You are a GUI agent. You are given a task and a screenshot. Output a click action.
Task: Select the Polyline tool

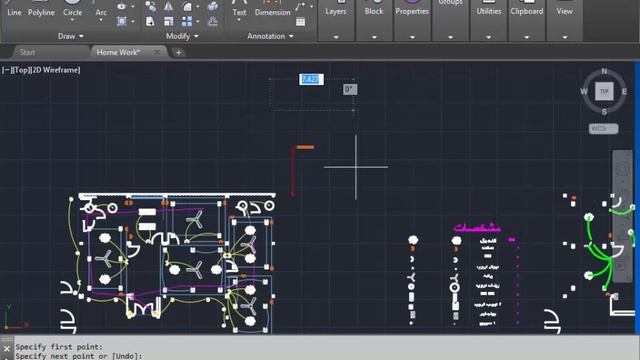41,9
